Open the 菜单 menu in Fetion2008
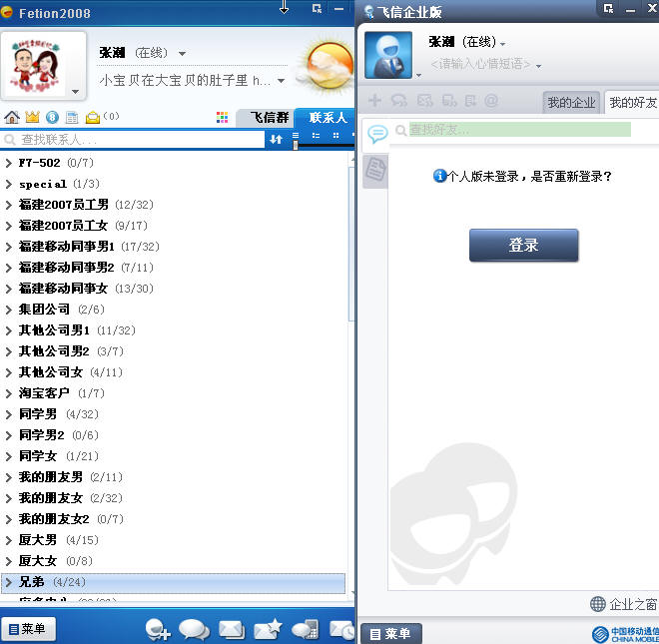The image size is (659, 644). coord(28,629)
